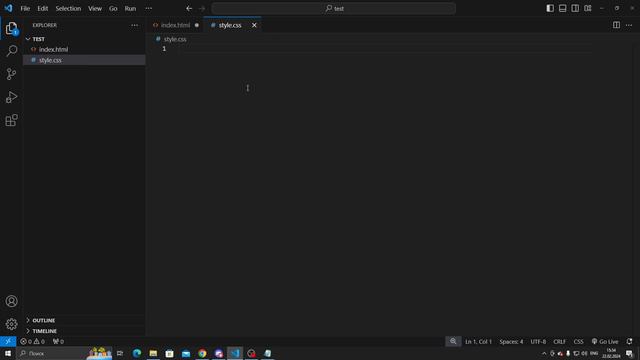Screen dimensions: 640x360
Task: Open the Search view in activity bar
Action: click(x=11, y=51)
